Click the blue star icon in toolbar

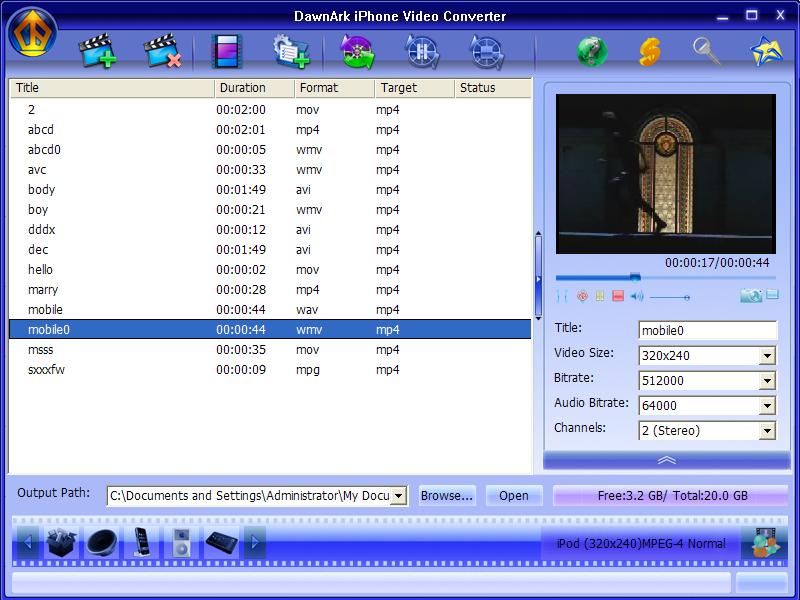(766, 51)
